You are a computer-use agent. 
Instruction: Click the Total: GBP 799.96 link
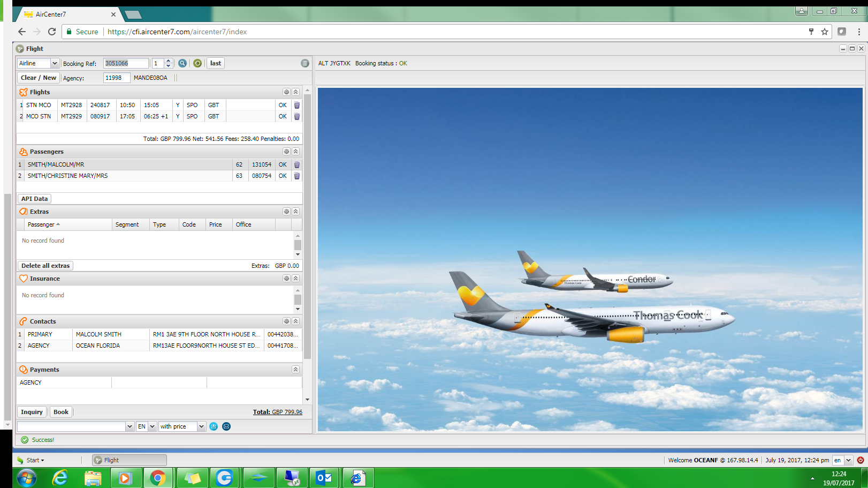[278, 412]
